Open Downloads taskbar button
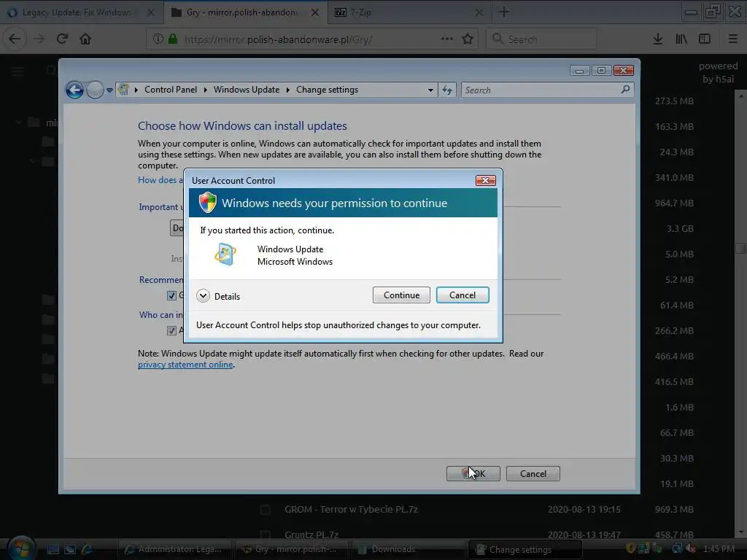Screen dimensions: 747x560 coord(408,549)
